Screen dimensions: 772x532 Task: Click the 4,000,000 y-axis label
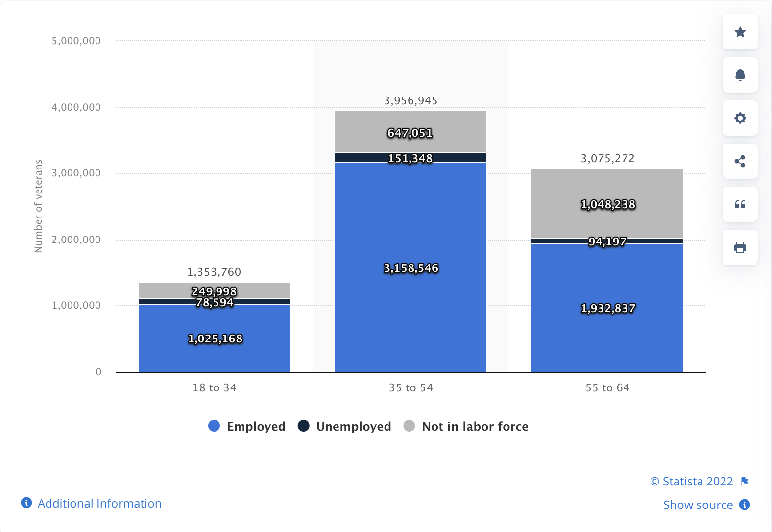pos(76,107)
